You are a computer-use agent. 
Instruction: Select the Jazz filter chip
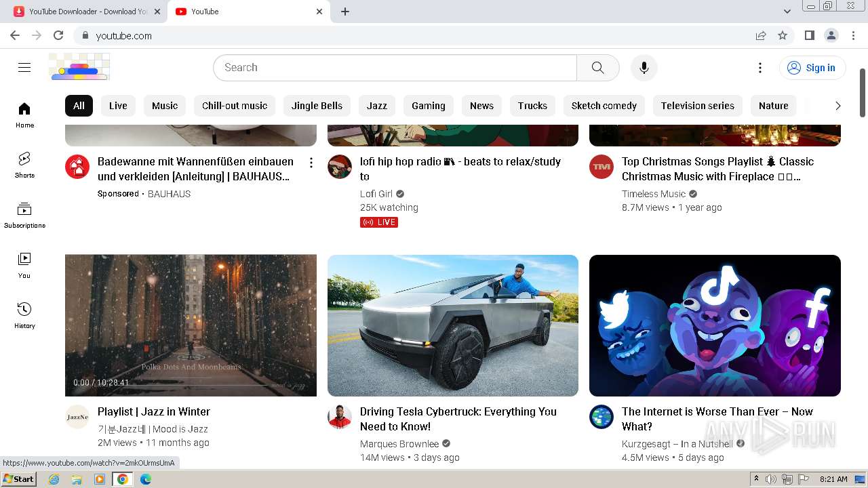[377, 106]
